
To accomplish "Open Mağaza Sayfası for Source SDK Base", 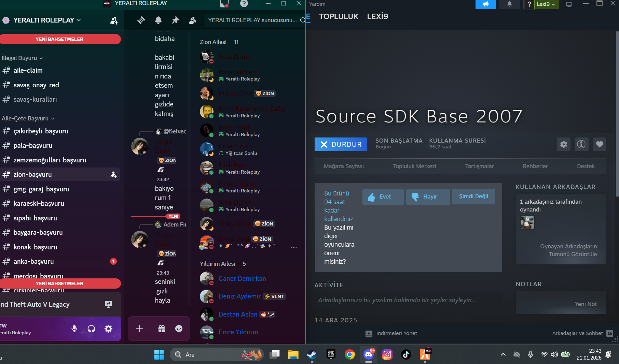I will [x=344, y=166].
